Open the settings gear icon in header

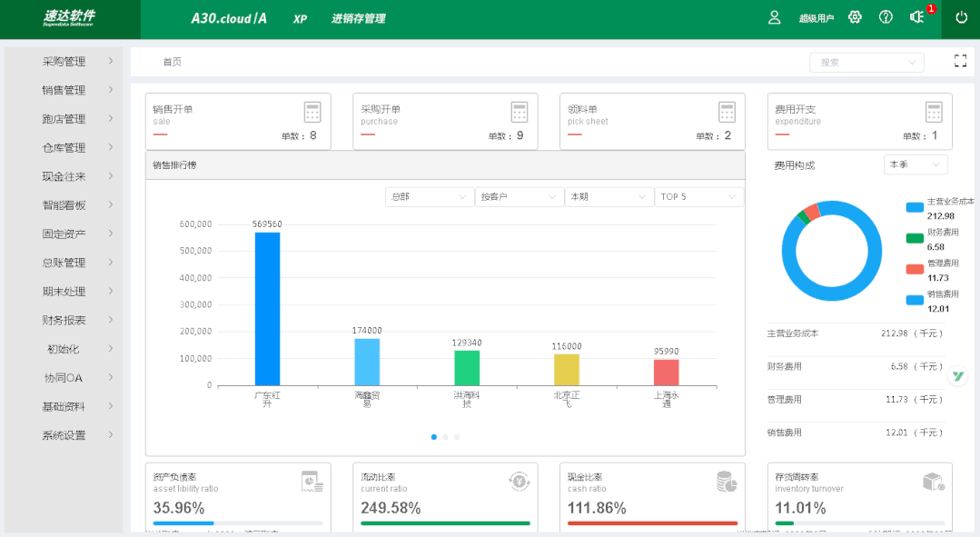click(x=855, y=17)
